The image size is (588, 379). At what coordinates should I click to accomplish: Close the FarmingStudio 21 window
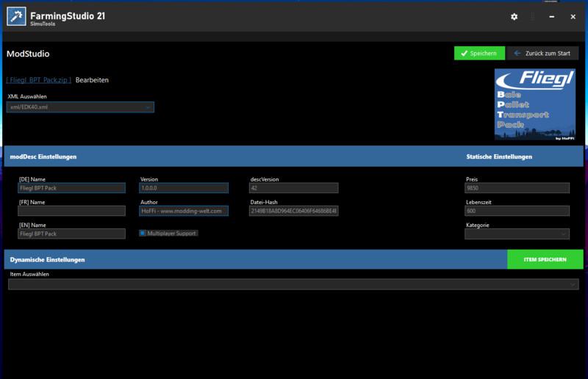click(573, 17)
